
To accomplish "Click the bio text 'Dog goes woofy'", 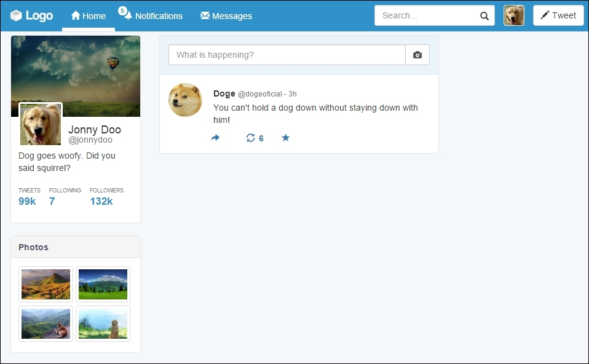I will (x=67, y=162).
